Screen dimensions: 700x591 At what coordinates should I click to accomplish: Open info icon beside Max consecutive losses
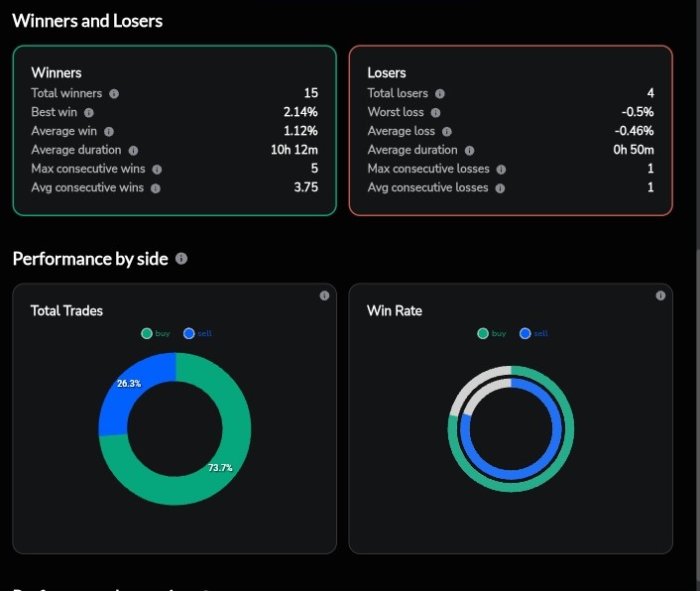click(501, 170)
